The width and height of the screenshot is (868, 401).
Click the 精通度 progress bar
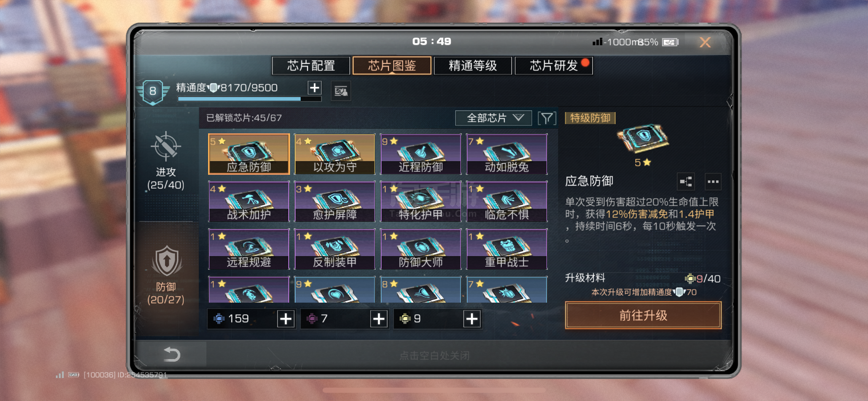(249, 99)
